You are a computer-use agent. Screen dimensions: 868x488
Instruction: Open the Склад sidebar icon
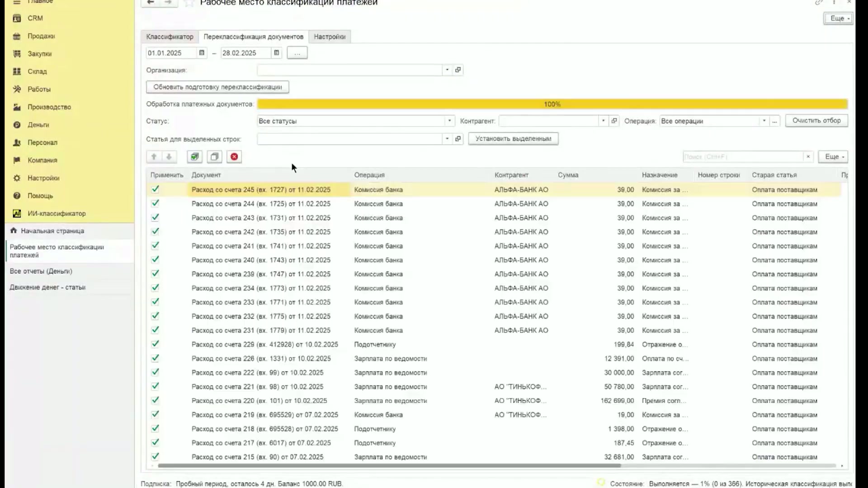tap(17, 71)
